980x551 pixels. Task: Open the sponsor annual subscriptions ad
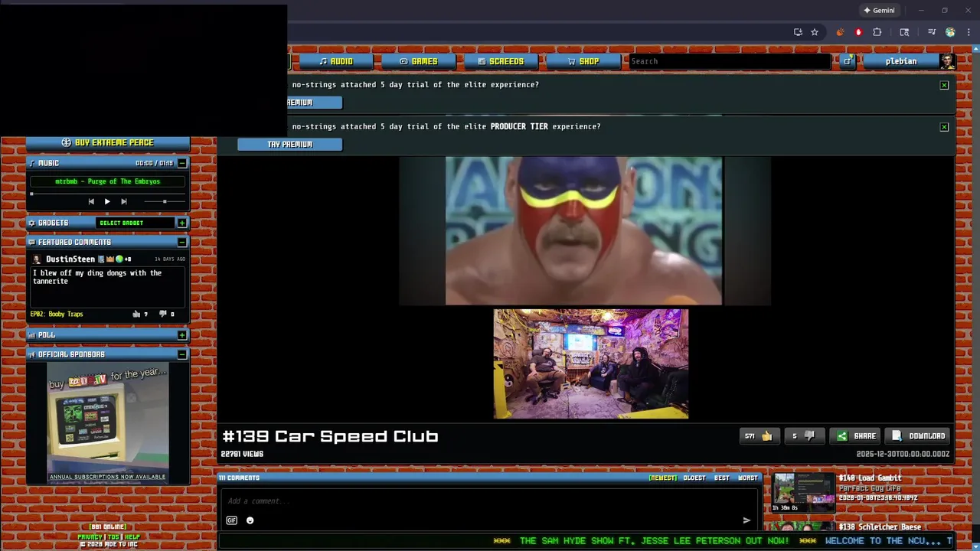[107, 422]
